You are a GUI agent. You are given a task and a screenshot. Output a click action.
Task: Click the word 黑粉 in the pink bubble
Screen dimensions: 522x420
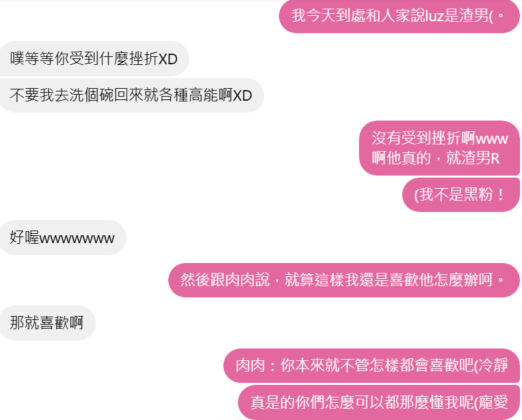478,195
